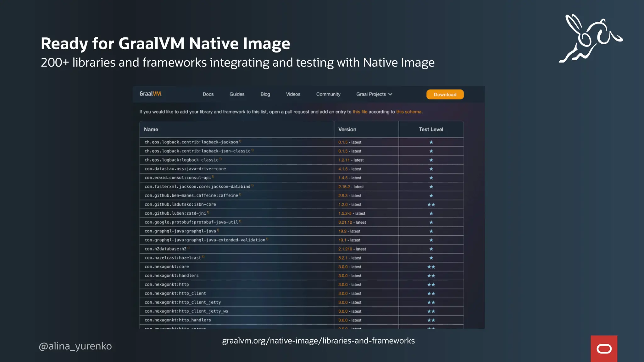Click version 4.1.5 of java-driver-core
This screenshot has height=362, width=644.
click(x=343, y=169)
